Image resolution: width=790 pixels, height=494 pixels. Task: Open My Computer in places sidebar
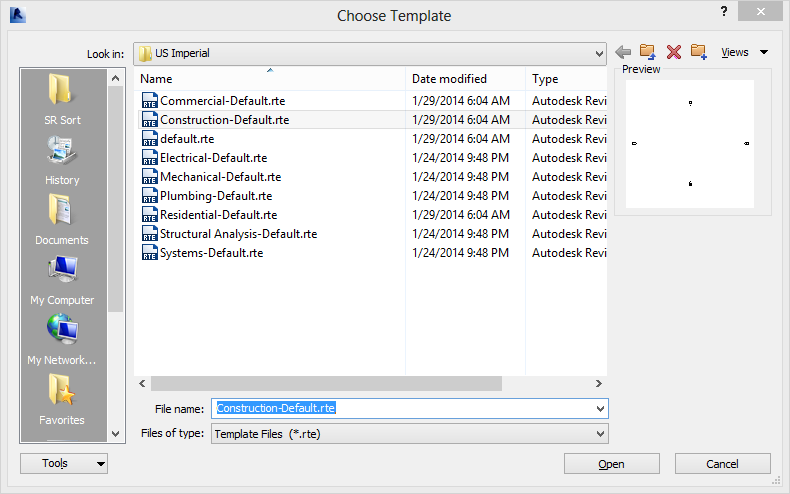click(62, 280)
